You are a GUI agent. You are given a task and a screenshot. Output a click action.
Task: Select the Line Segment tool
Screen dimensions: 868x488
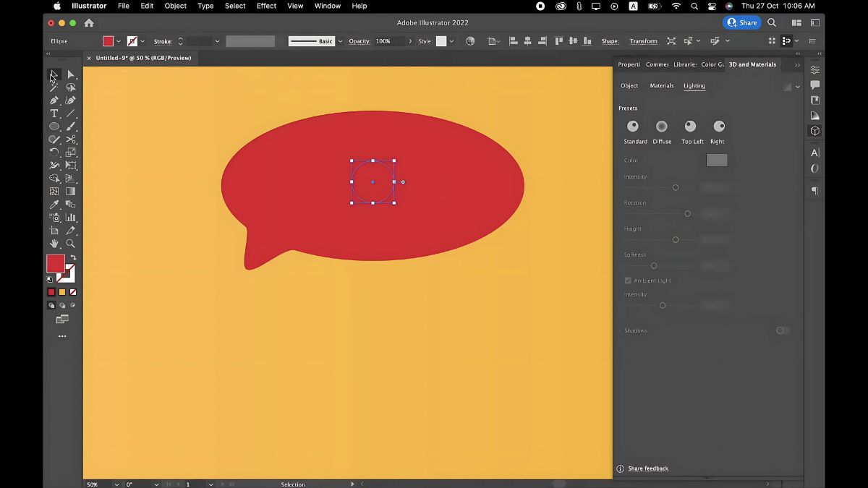point(71,114)
